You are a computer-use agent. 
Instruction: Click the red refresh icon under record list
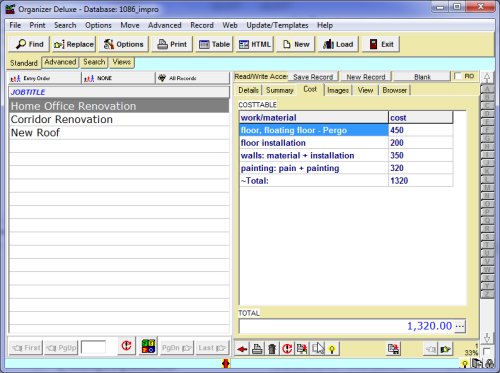tap(126, 346)
